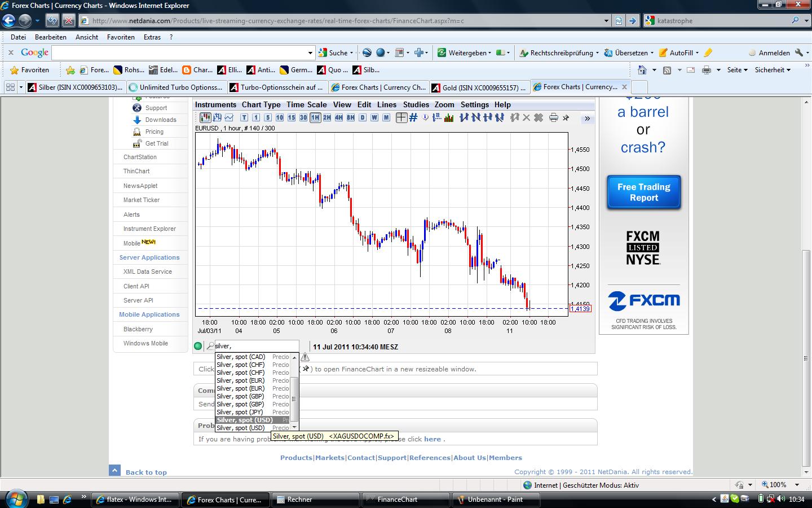812x508 pixels.
Task: Open the Instrument Explorer sidebar link
Action: click(x=149, y=229)
